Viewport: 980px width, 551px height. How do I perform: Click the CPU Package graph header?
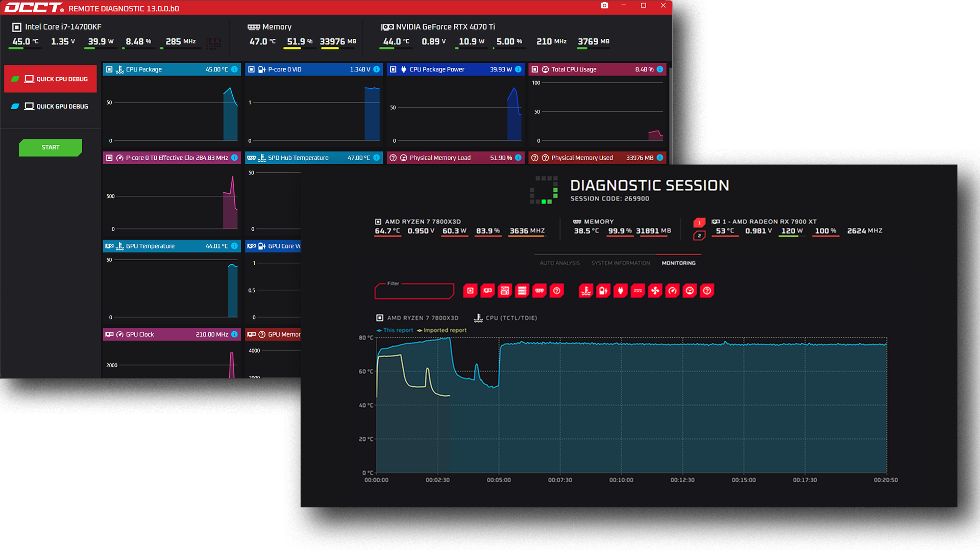coord(172,69)
